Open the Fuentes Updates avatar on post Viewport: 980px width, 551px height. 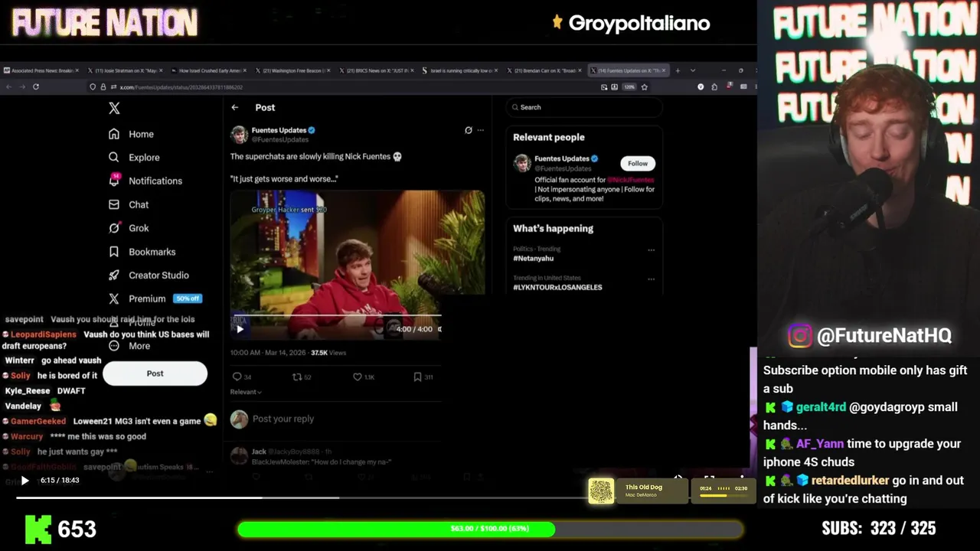pyautogui.click(x=239, y=135)
